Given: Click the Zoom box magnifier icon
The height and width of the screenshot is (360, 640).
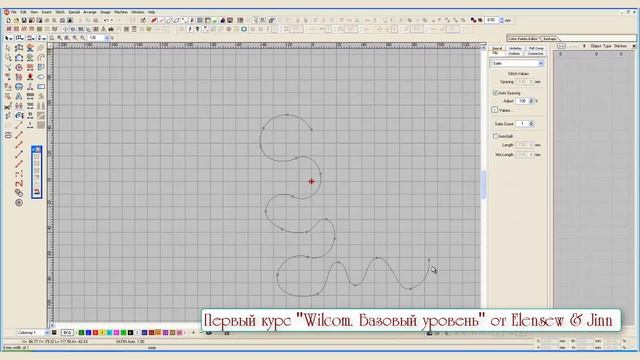Looking at the screenshot, I should coord(52,38).
